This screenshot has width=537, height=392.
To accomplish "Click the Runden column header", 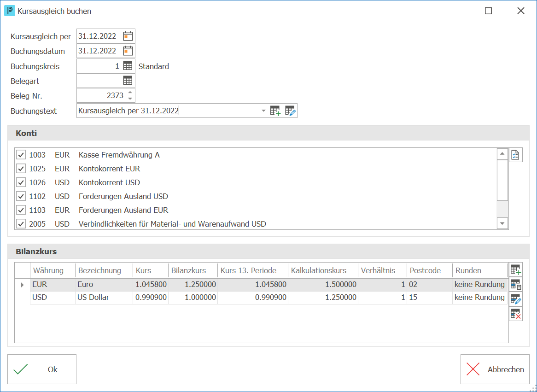I will [480, 270].
